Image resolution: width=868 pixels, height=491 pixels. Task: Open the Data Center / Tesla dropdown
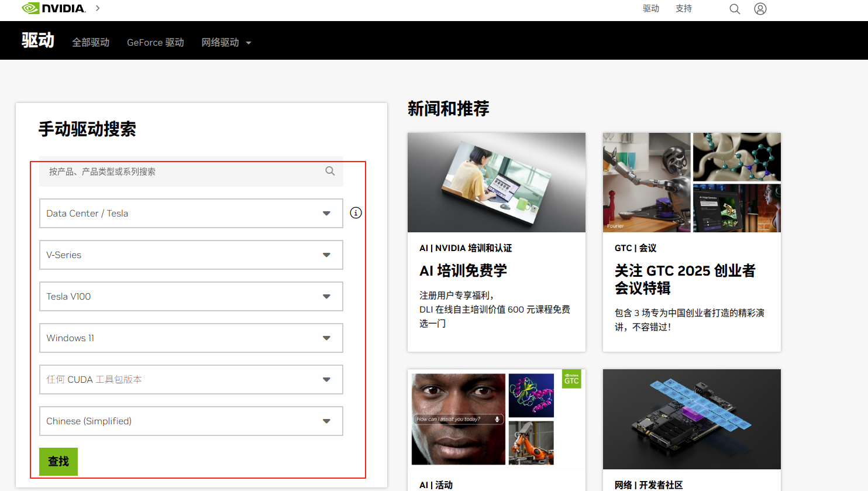pyautogui.click(x=191, y=214)
